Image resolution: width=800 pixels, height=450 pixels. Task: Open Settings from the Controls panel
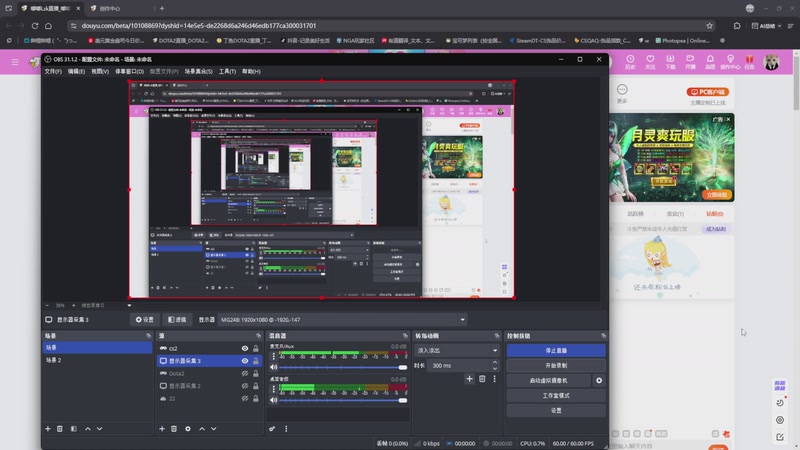pyautogui.click(x=556, y=410)
